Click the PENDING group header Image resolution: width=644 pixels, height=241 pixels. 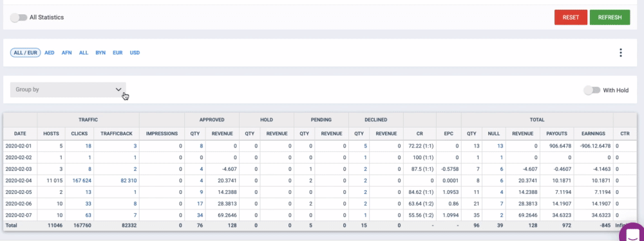pos(321,120)
